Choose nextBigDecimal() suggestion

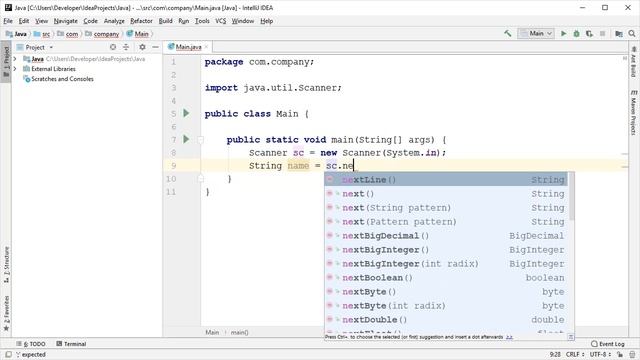[x=446, y=236]
